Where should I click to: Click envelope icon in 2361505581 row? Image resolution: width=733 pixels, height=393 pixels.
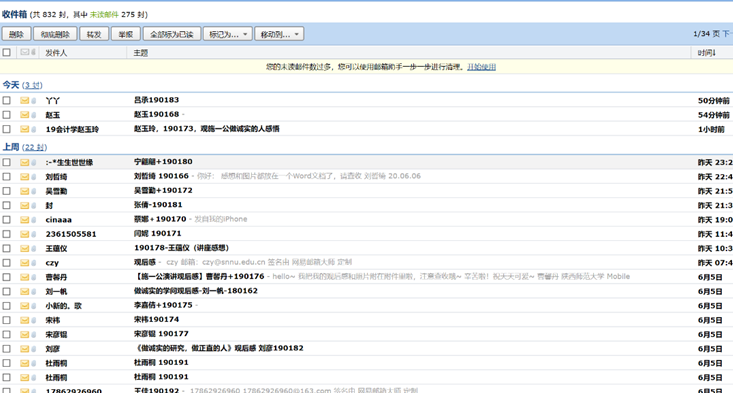coord(24,234)
